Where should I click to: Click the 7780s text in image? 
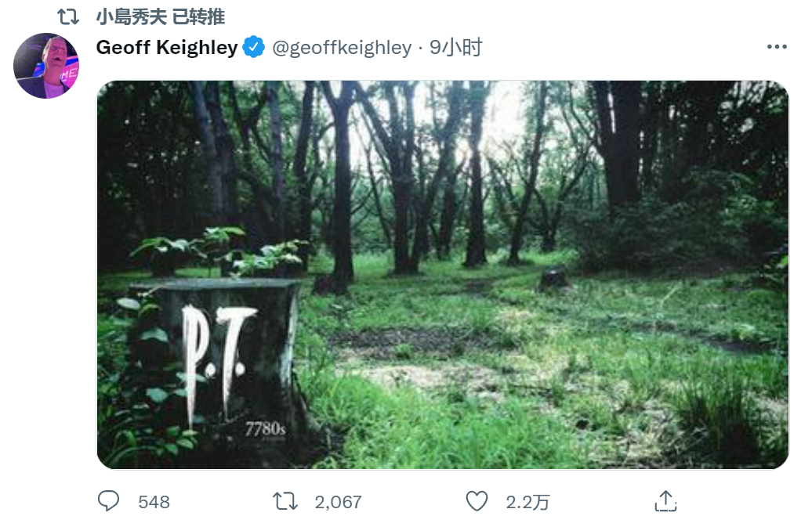point(264,429)
